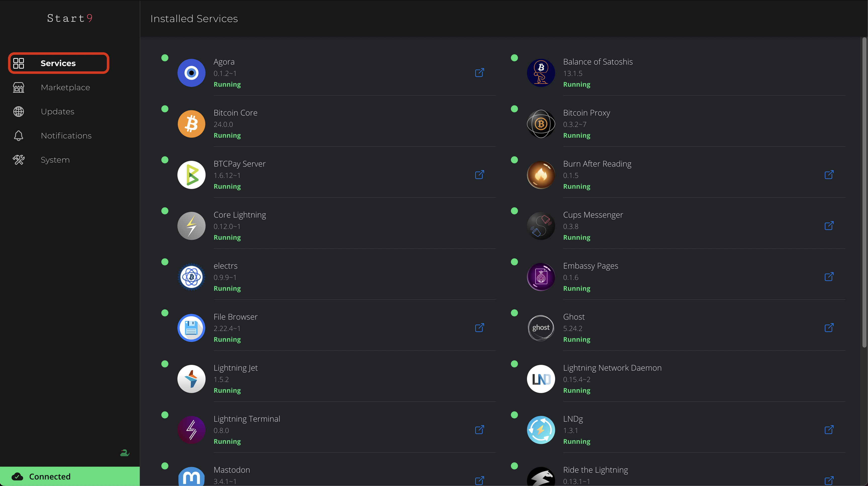Open the Notifications page

coord(66,136)
